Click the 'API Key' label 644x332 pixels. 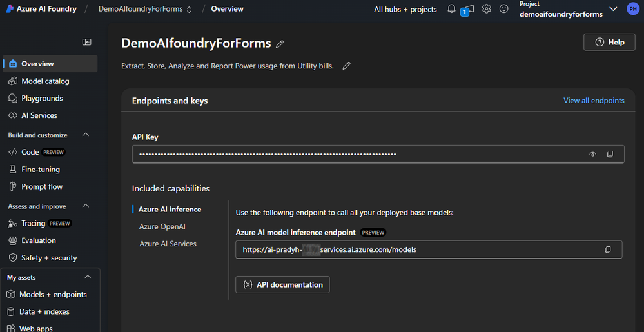tap(145, 137)
